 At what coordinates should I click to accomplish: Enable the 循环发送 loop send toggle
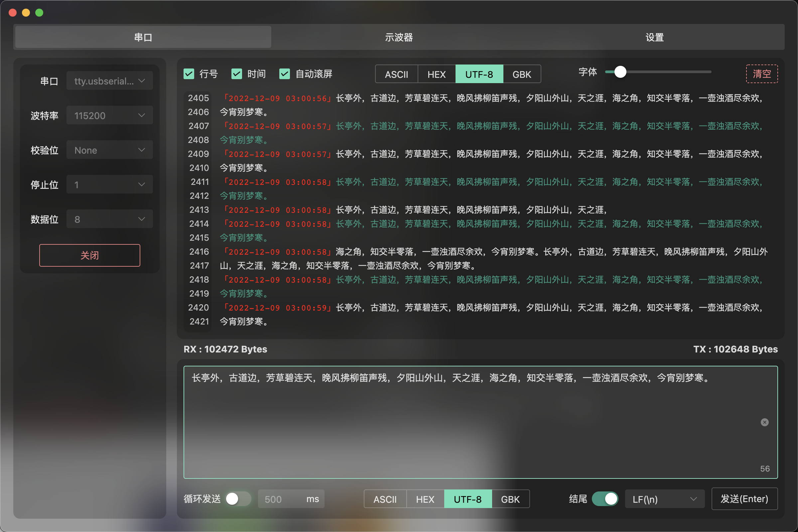[x=238, y=499]
